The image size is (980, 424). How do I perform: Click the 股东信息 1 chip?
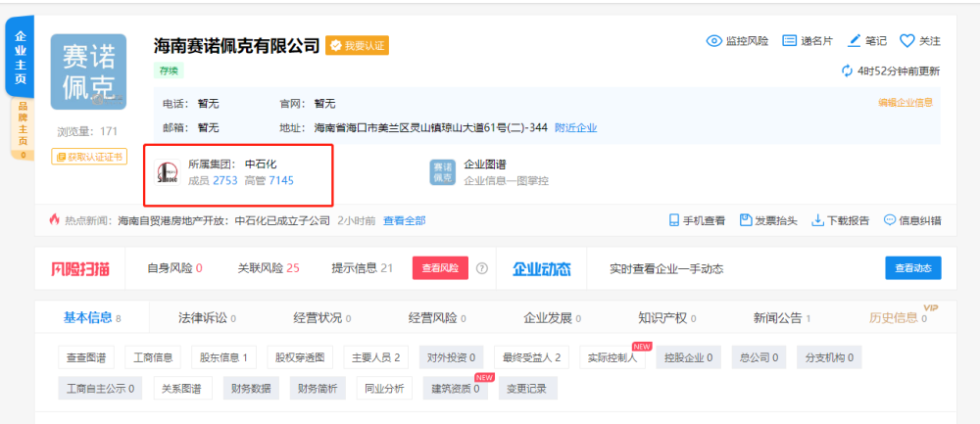tap(223, 357)
